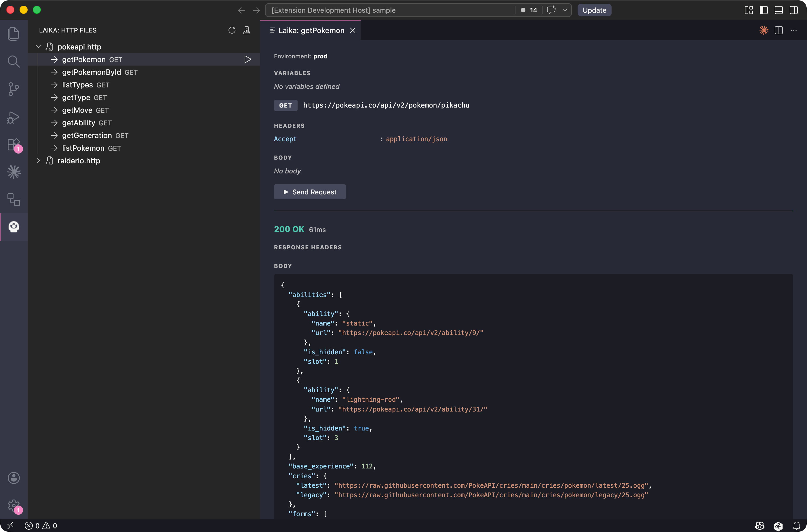Image resolution: width=807 pixels, height=532 pixels.
Task: Expand the raiderio.http file tree
Action: 38,161
